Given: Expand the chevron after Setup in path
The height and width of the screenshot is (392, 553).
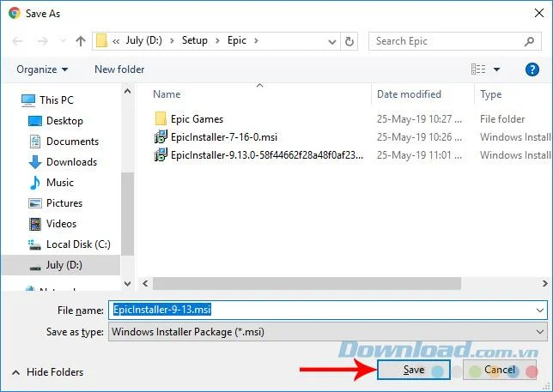Looking at the screenshot, I should pos(217,41).
